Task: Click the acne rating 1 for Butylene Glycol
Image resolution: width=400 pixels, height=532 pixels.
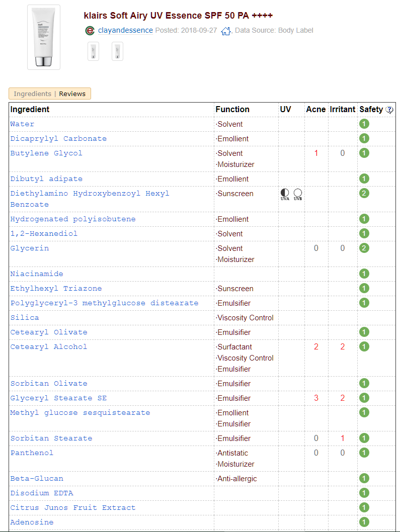Action: click(316, 153)
